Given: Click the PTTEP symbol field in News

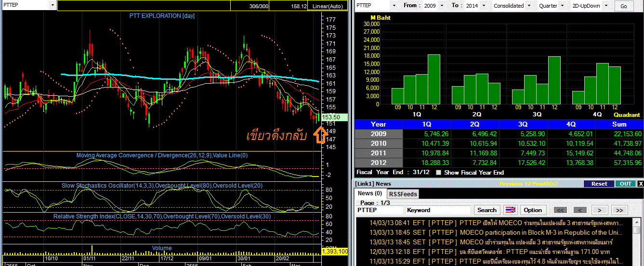Looking at the screenshot, I should pyautogui.click(x=380, y=210).
